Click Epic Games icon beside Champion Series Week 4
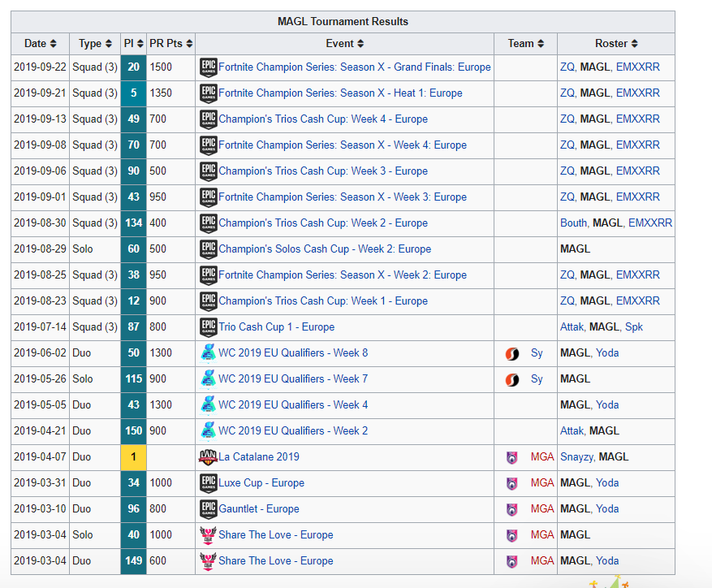Screen dimensions: 712x588 pos(209,145)
